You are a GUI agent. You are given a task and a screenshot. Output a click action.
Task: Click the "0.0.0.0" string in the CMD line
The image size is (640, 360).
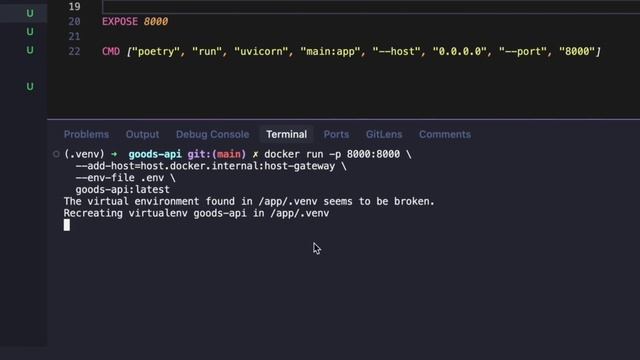click(459, 51)
